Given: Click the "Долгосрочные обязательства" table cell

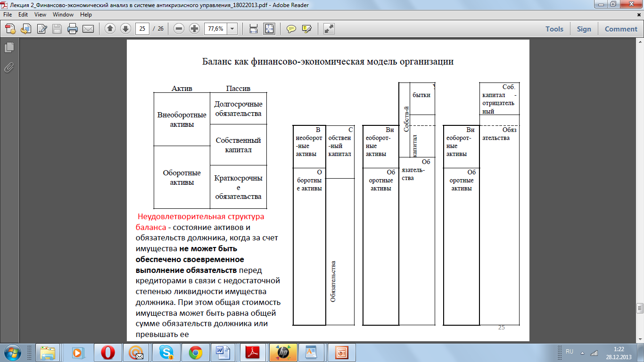Looking at the screenshot, I should point(238,108).
